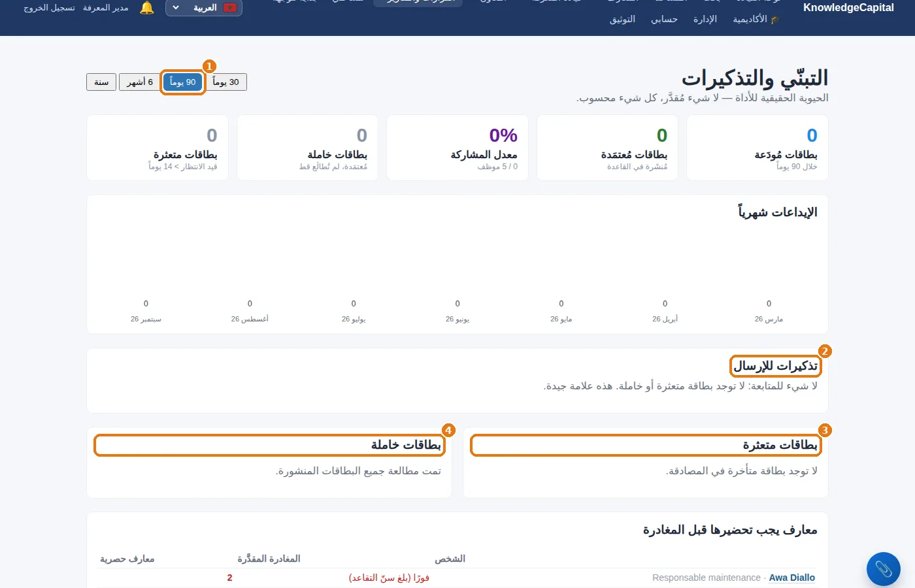Click the تمت مطالعة جميع البطاقات المنشورة message

[x=358, y=470]
